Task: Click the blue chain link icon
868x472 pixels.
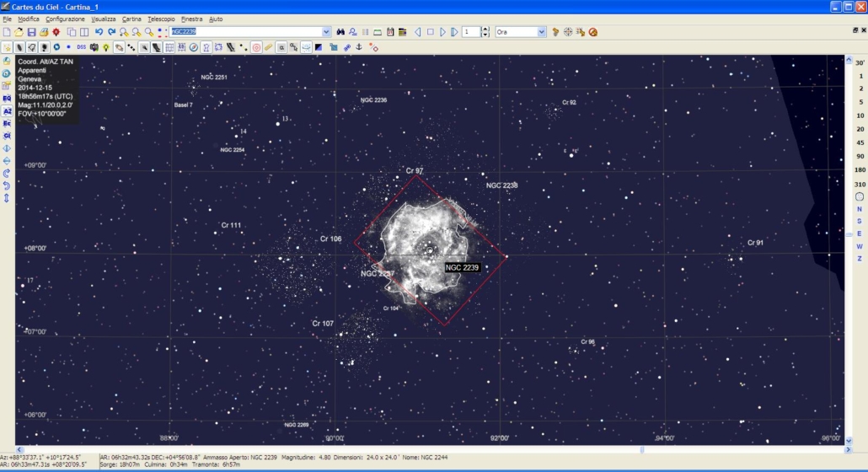Action: click(347, 47)
